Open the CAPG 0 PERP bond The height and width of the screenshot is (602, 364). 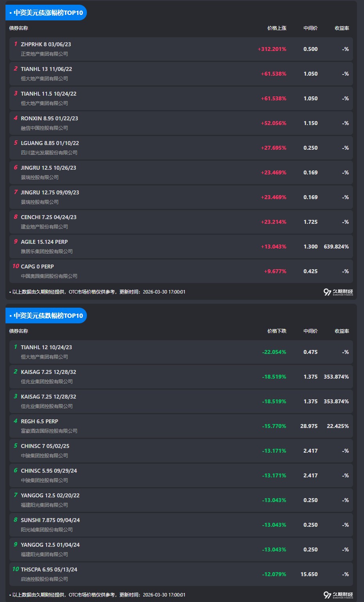tap(37, 267)
